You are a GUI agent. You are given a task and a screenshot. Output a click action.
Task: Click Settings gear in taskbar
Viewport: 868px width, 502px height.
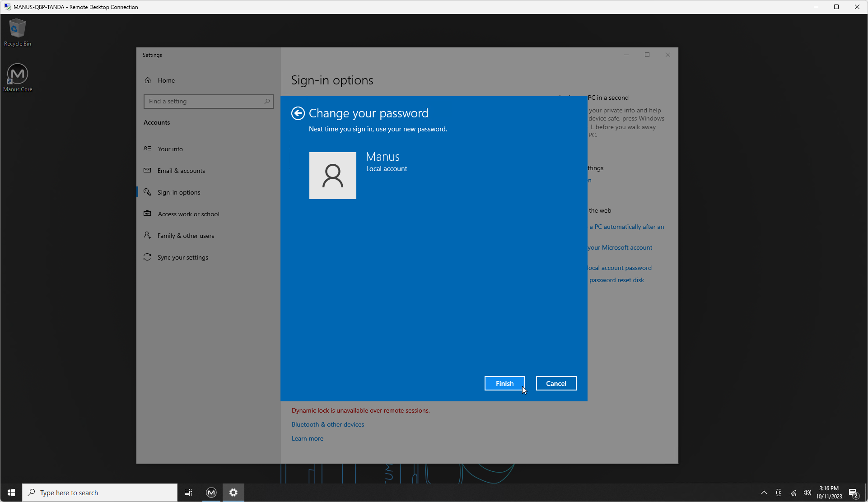(x=233, y=493)
